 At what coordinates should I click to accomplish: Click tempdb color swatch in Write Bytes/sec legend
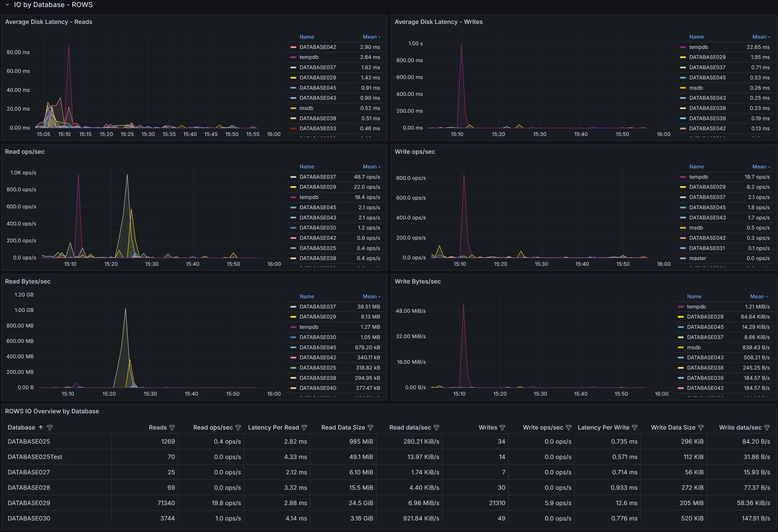coord(681,307)
